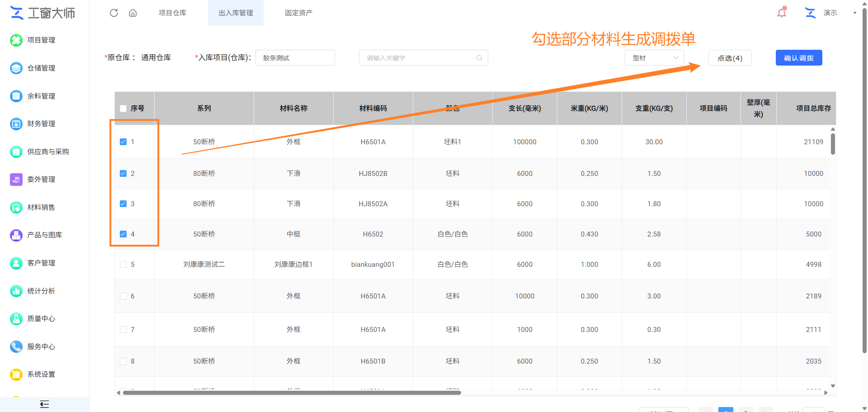Click 材料名称 column header

click(x=293, y=109)
